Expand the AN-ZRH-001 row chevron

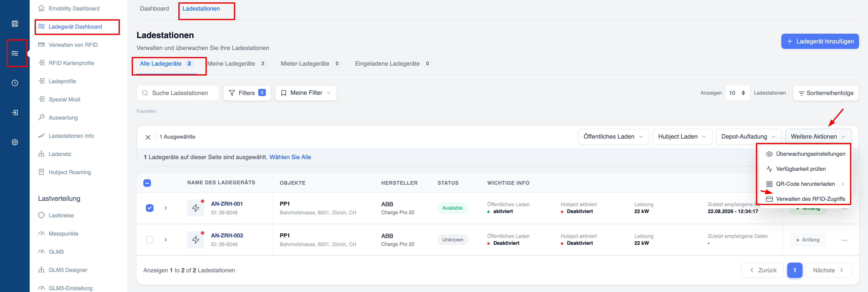166,208
